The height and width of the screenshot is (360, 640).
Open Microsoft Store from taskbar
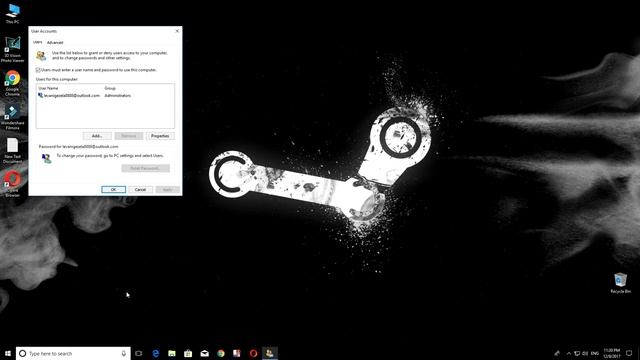click(188, 353)
